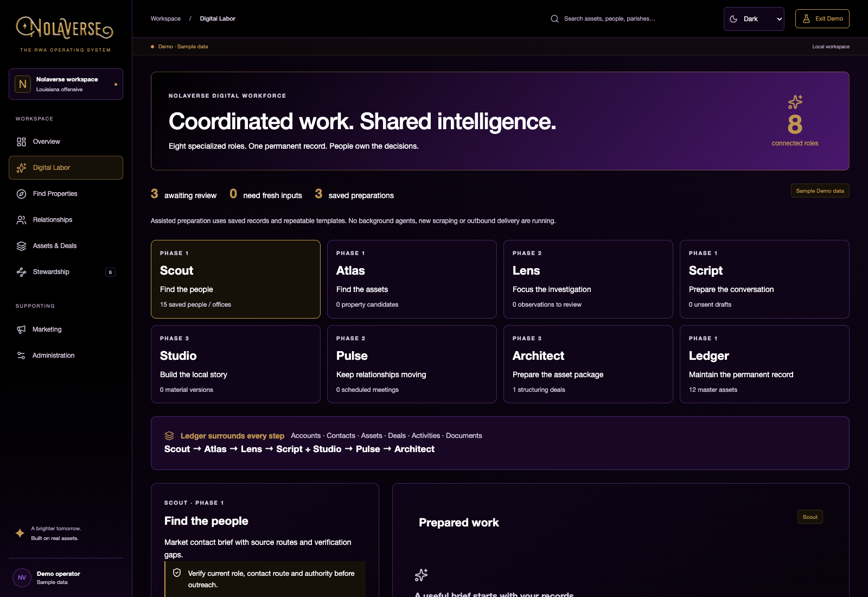This screenshot has height=597, width=868.
Task: Open the Dark theme dropdown
Action: coord(754,19)
